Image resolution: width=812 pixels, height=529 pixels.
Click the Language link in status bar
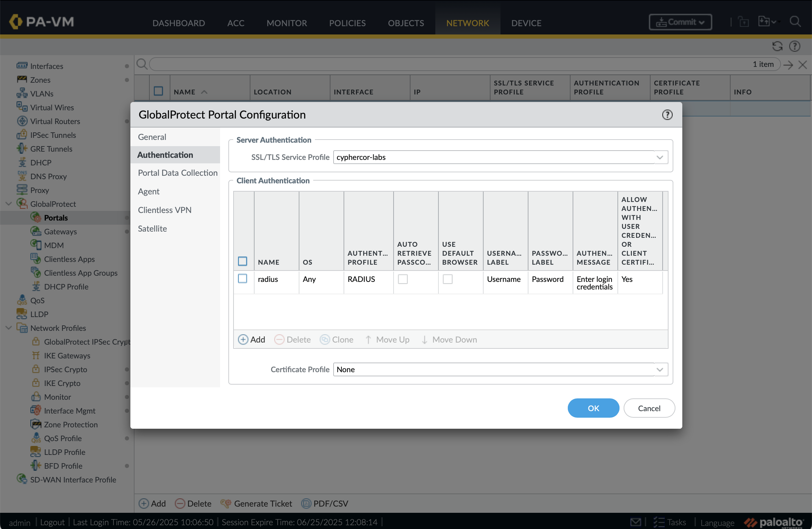[x=717, y=522]
